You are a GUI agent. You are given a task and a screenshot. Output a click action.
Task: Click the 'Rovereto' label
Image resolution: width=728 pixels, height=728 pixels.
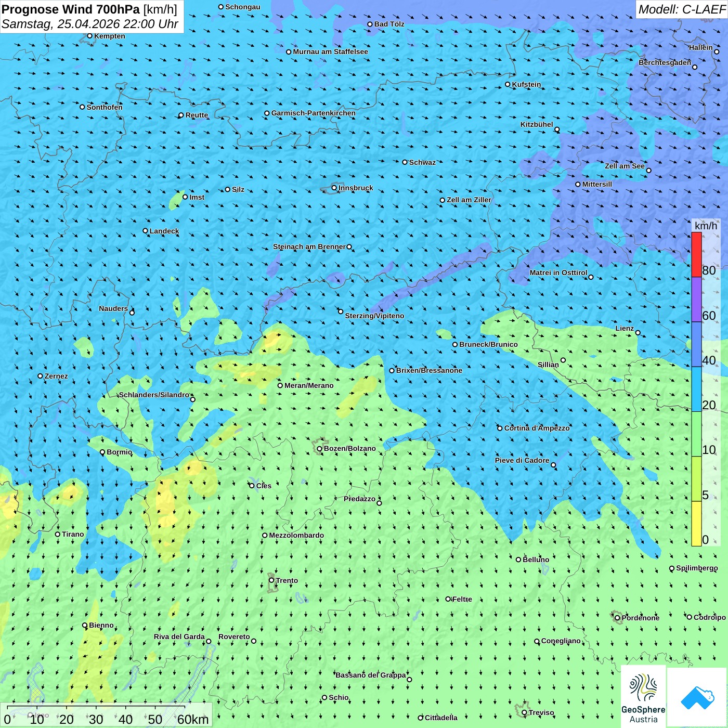point(234,636)
